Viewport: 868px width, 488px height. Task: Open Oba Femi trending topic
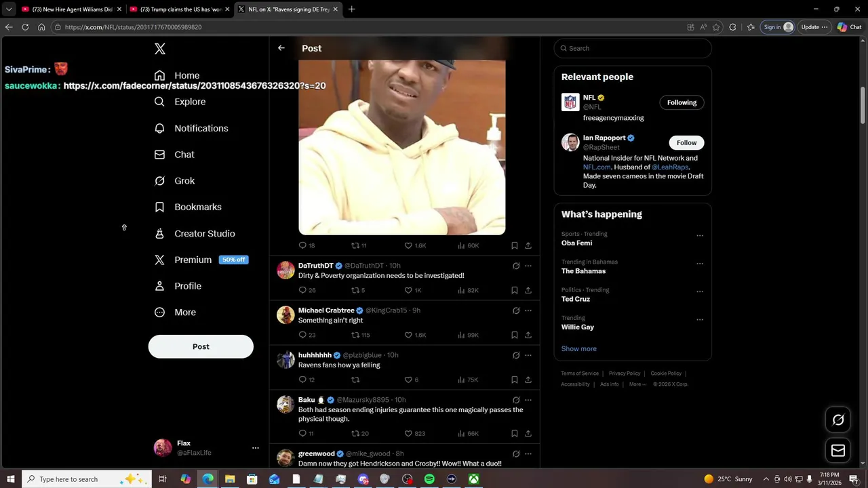tap(576, 243)
